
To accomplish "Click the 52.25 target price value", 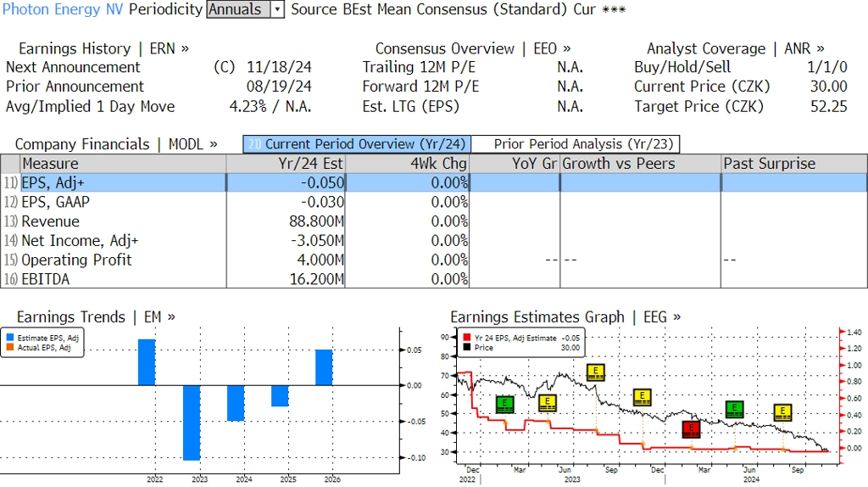I will tap(829, 106).
